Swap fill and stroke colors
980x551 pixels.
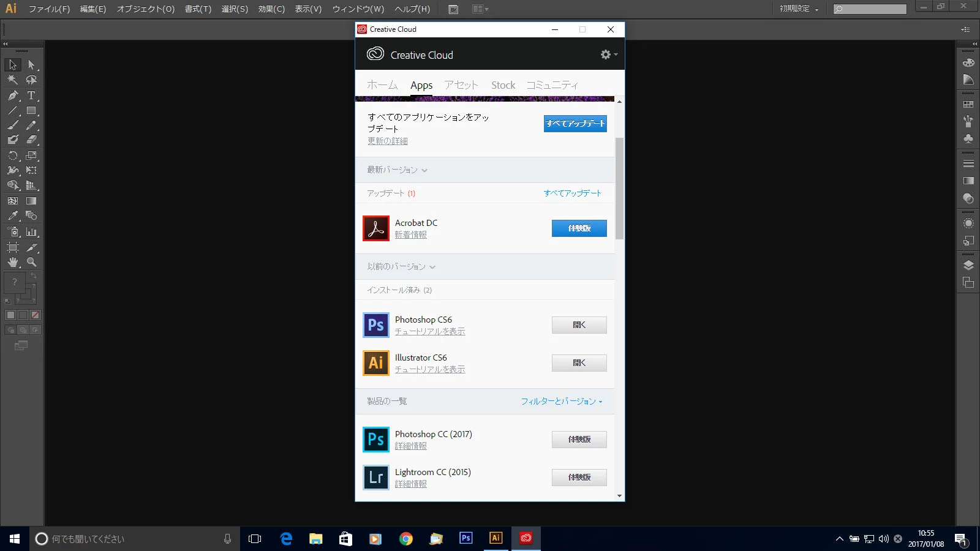click(34, 276)
